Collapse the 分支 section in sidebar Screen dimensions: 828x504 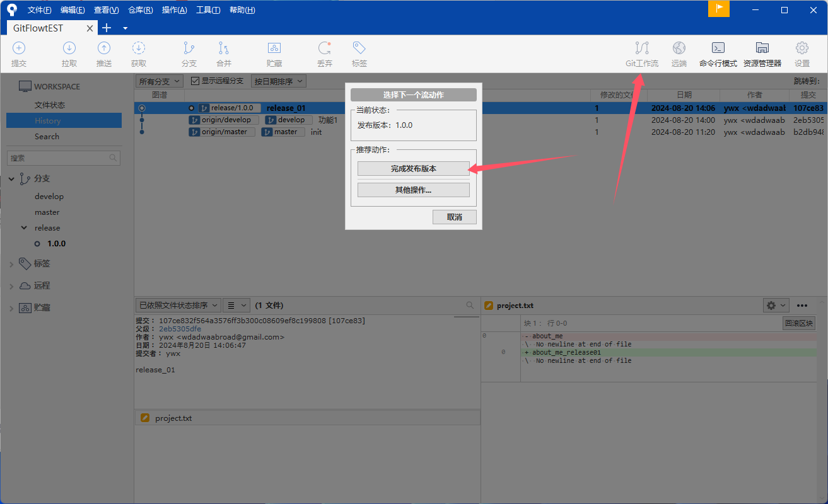[11, 179]
